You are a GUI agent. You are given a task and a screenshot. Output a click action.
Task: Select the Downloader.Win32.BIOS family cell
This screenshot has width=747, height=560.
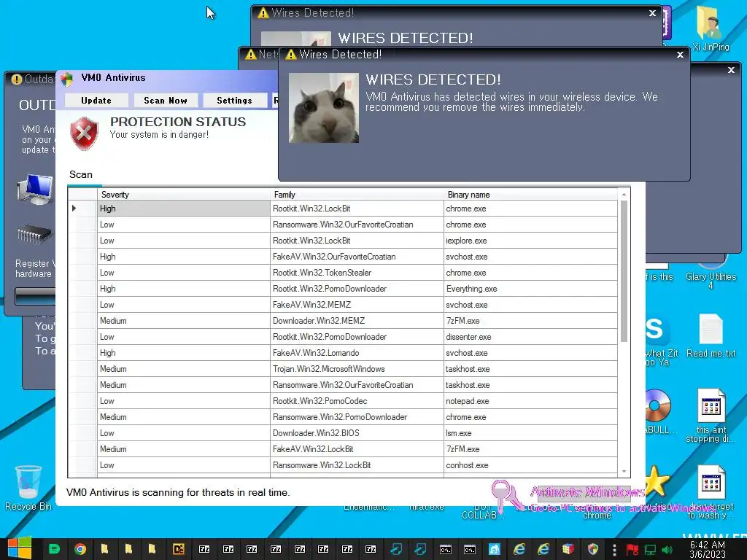tap(357, 433)
